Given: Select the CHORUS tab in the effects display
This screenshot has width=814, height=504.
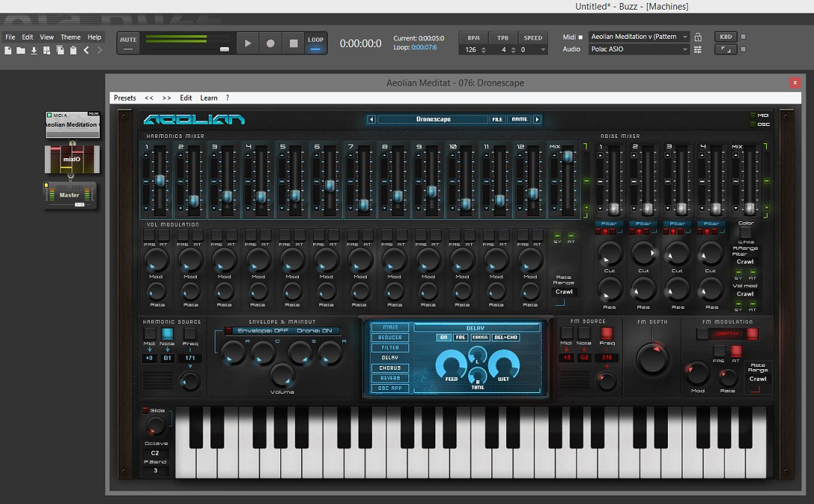Looking at the screenshot, I should 390,368.
